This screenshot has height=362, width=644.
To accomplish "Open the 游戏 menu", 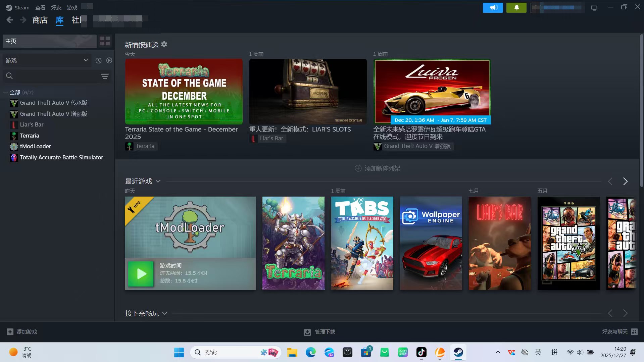I will pos(72,7).
